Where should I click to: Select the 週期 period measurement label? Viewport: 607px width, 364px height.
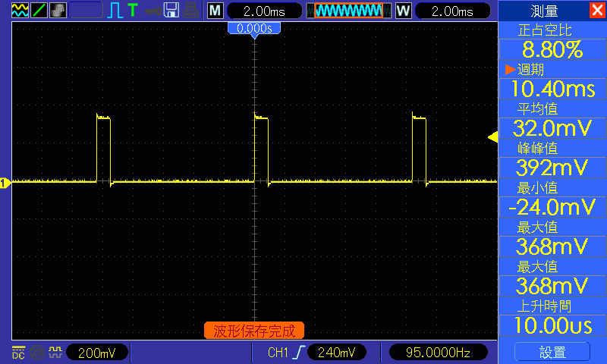click(x=530, y=70)
